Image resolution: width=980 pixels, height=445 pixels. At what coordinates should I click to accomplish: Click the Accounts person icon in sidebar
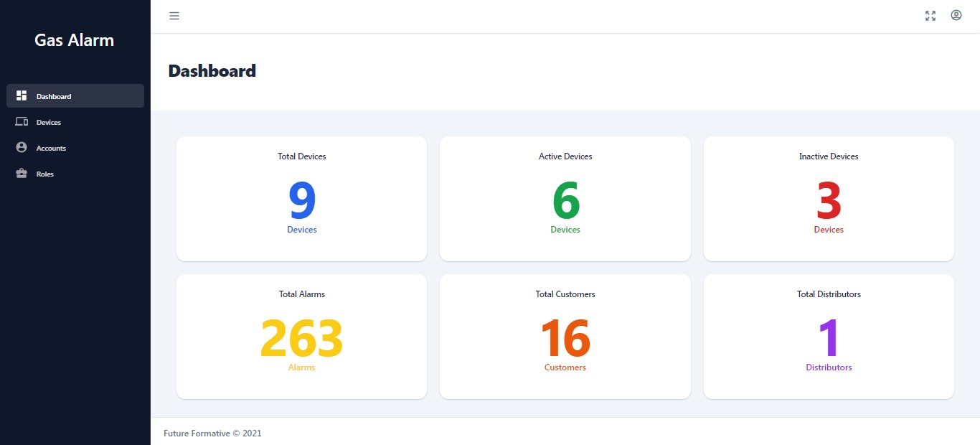tap(22, 147)
